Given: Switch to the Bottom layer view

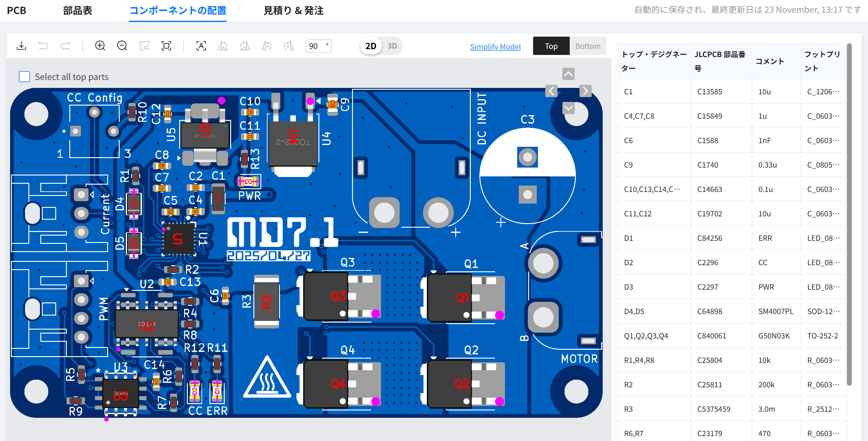Looking at the screenshot, I should click(587, 46).
